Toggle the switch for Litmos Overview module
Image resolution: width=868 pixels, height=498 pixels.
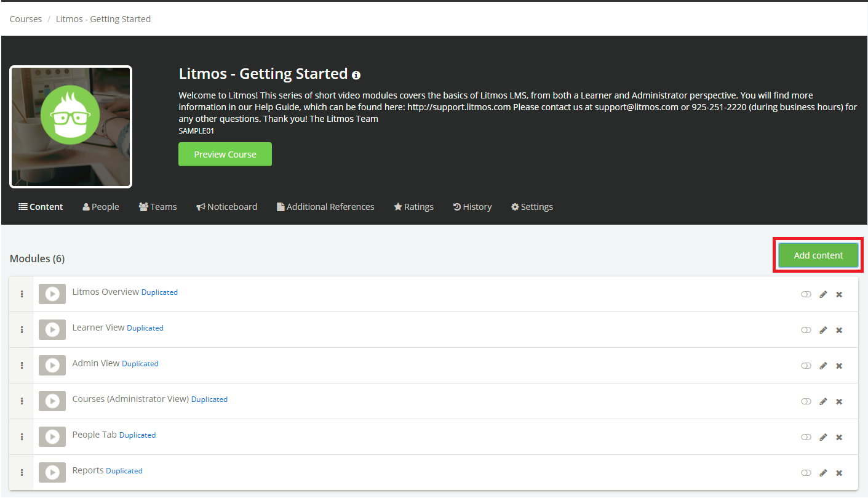(806, 294)
